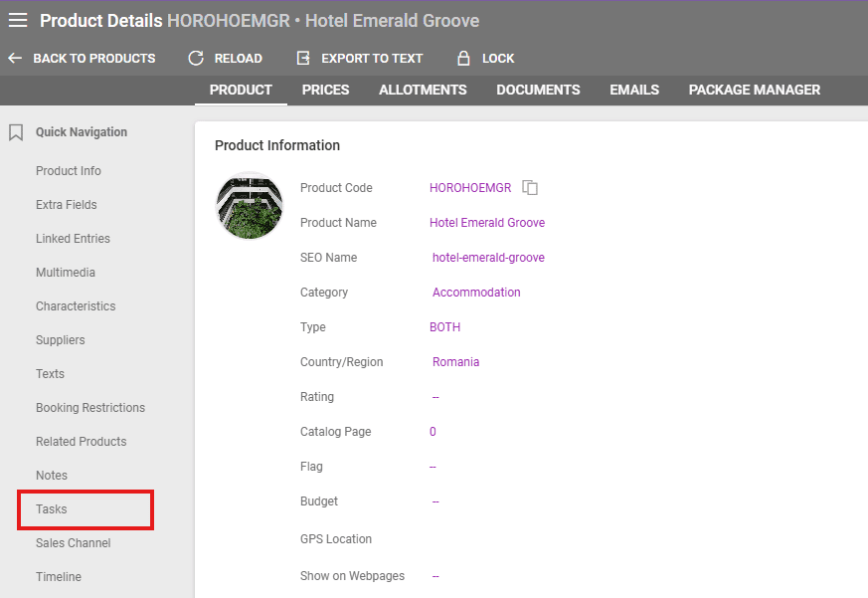
Task: Select the Package Manager tab
Action: coord(754,90)
